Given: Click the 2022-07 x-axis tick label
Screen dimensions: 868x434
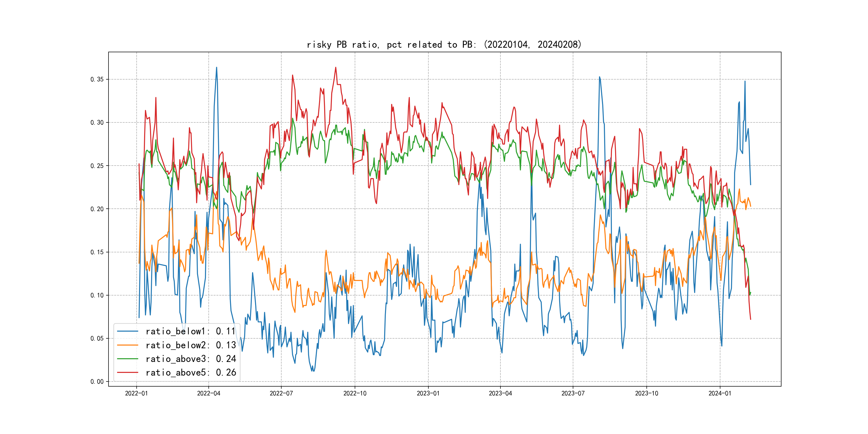Looking at the screenshot, I should click(281, 393).
